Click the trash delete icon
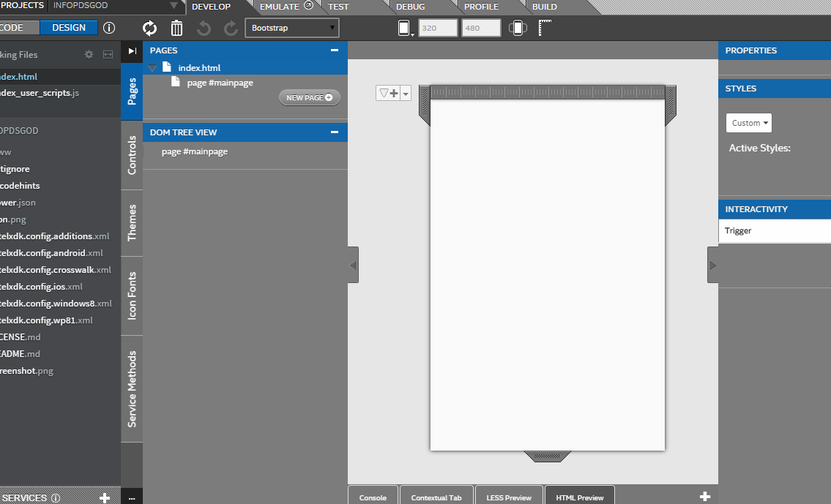 pos(176,29)
